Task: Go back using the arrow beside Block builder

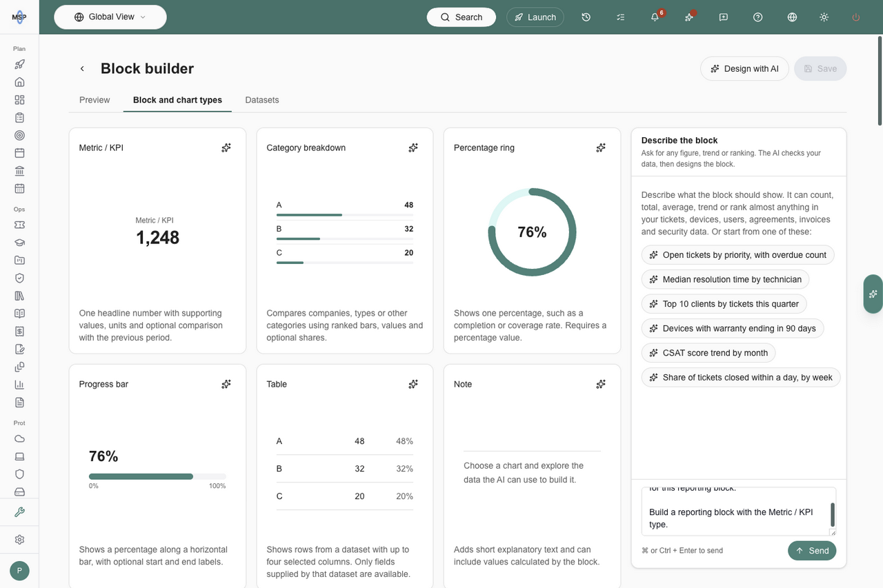Action: 82,68
